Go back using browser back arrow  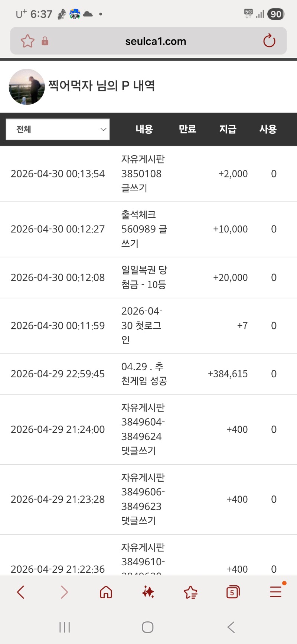(x=21, y=592)
